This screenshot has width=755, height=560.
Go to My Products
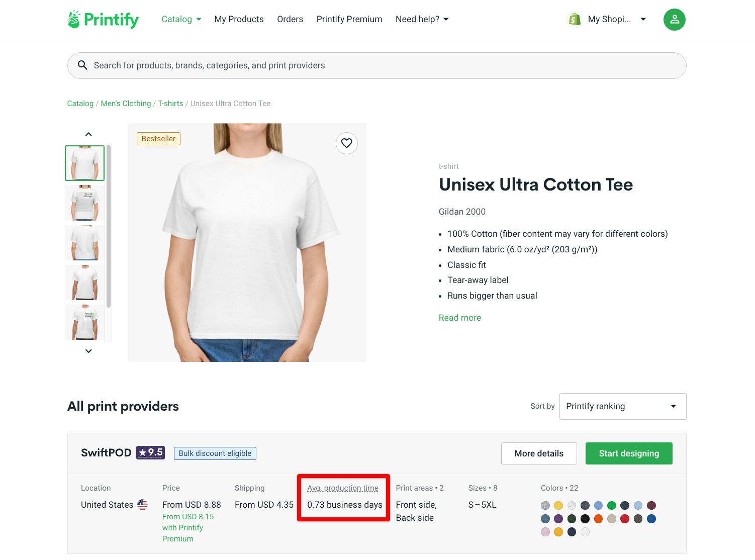[x=239, y=19]
